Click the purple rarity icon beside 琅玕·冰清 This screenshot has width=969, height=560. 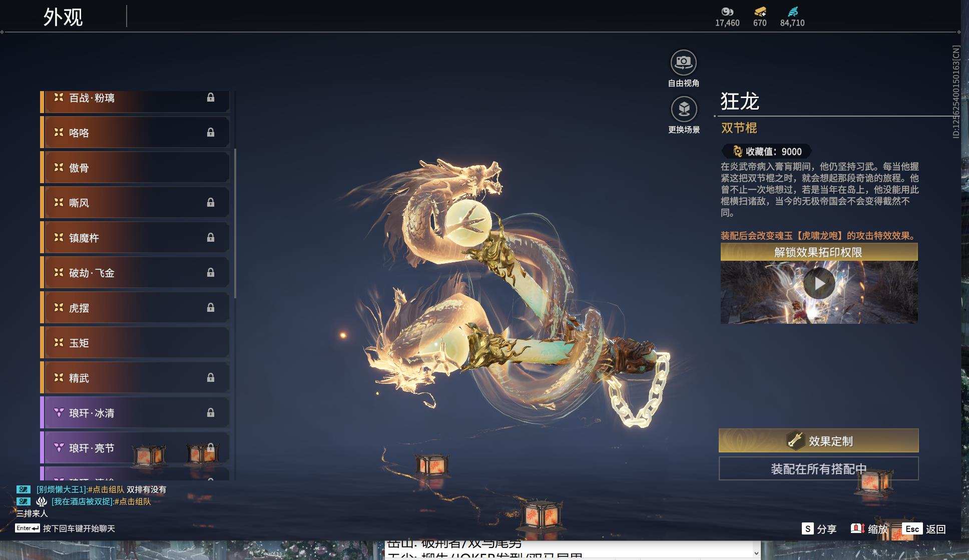pyautogui.click(x=59, y=412)
